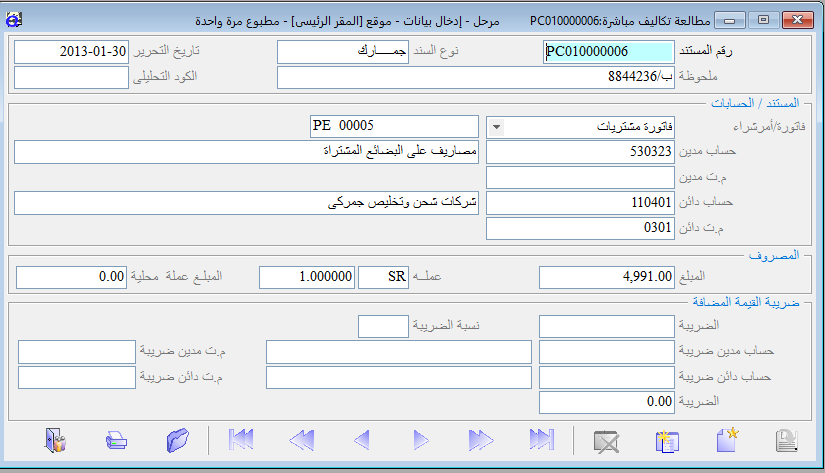
Task: Select the debit account field 530323
Action: click(x=580, y=152)
